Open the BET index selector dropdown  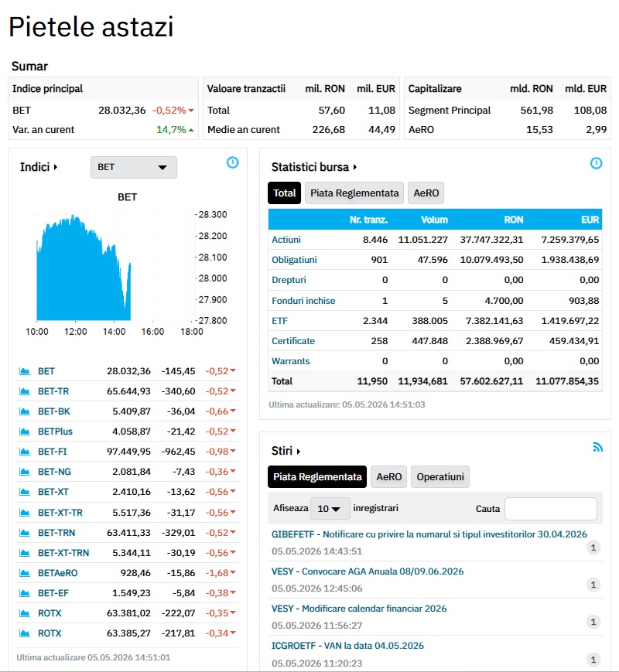133,167
